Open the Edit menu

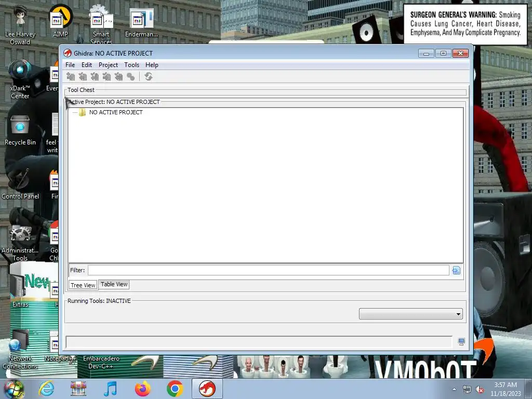(87, 65)
